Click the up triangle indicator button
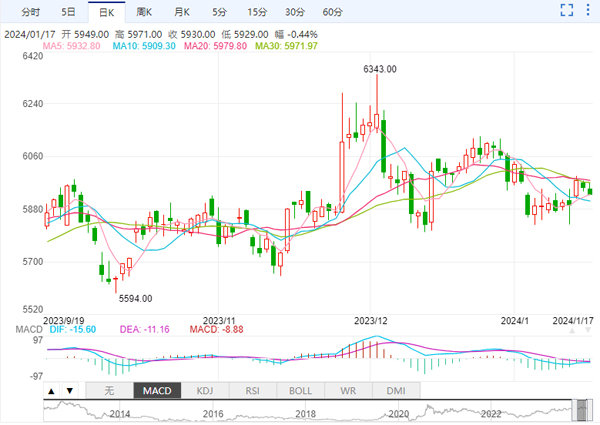The image size is (600, 425). [51, 391]
